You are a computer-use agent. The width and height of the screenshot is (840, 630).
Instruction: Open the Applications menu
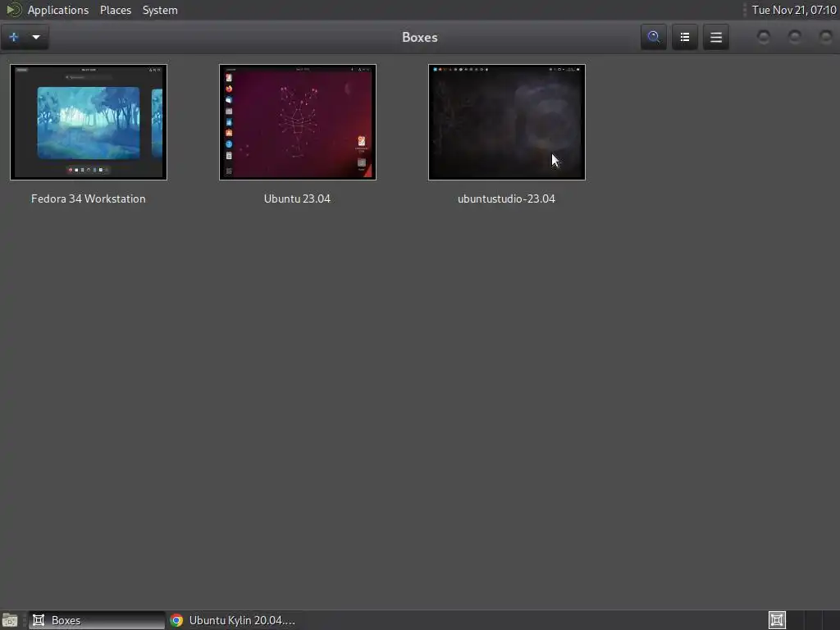58,10
